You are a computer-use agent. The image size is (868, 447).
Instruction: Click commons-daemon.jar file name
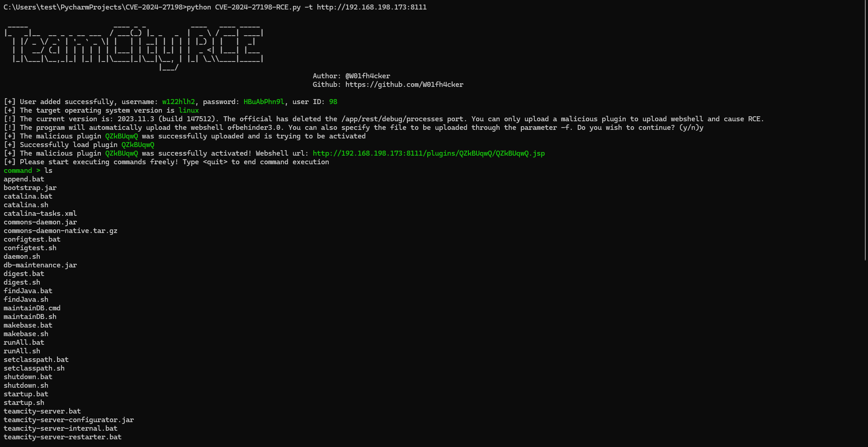coord(40,222)
